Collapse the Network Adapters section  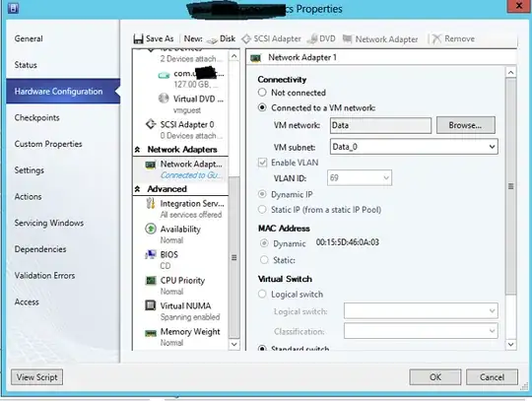point(137,150)
